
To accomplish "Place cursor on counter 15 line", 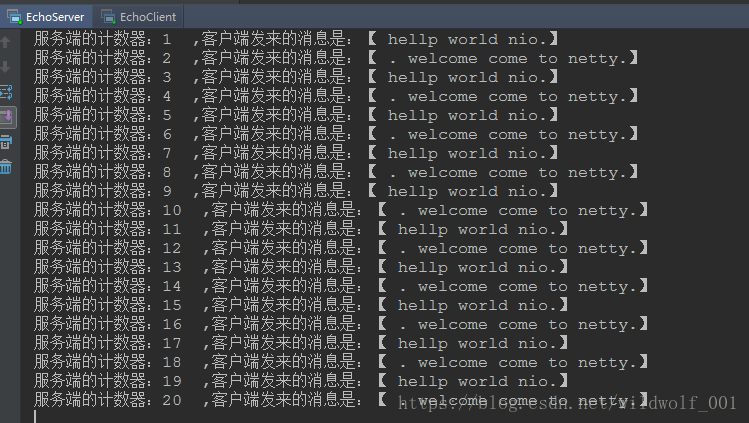I will (301, 305).
